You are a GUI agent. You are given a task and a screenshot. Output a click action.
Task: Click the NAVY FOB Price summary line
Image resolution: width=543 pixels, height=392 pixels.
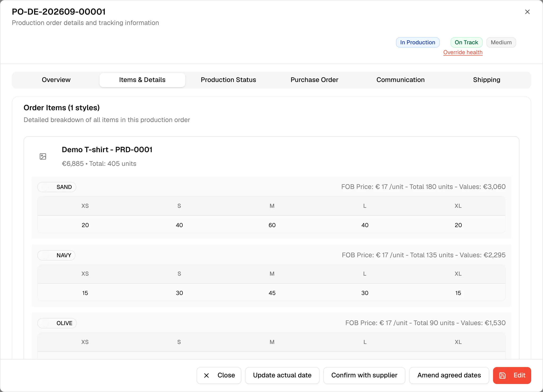coord(424,255)
